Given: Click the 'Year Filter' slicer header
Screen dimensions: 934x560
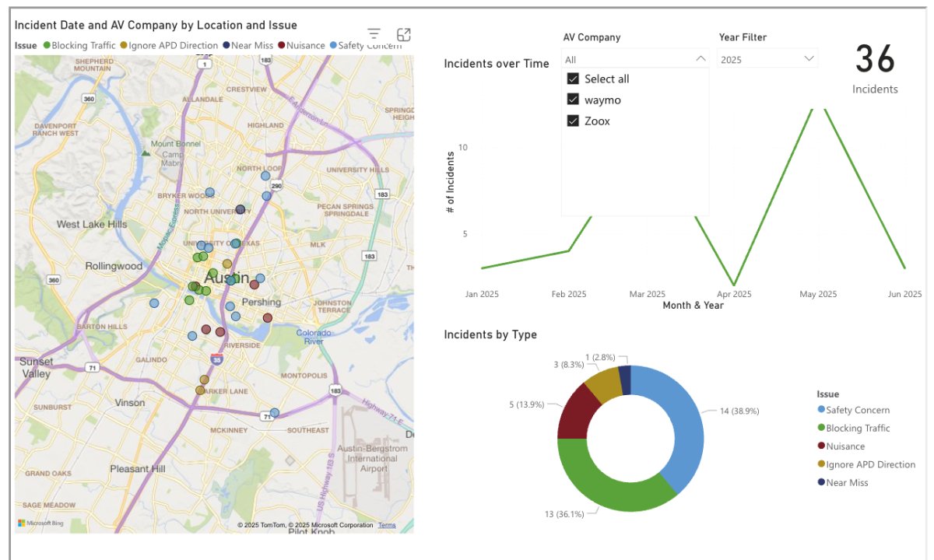Looking at the screenshot, I should tap(743, 37).
